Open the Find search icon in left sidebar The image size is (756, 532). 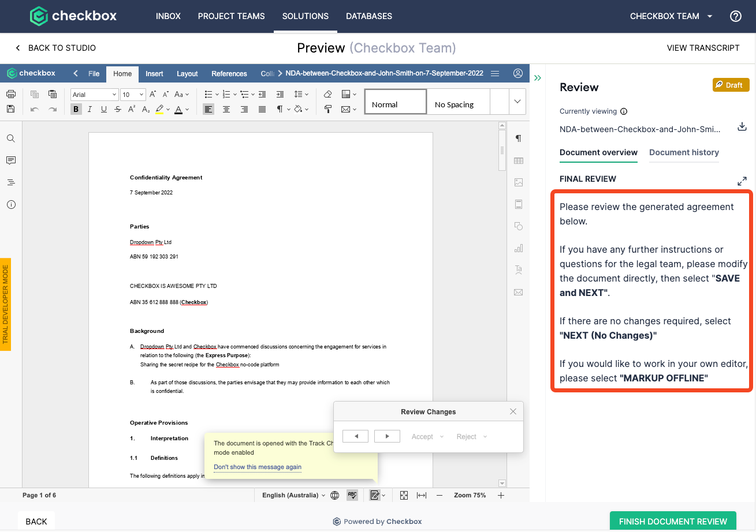pos(11,138)
